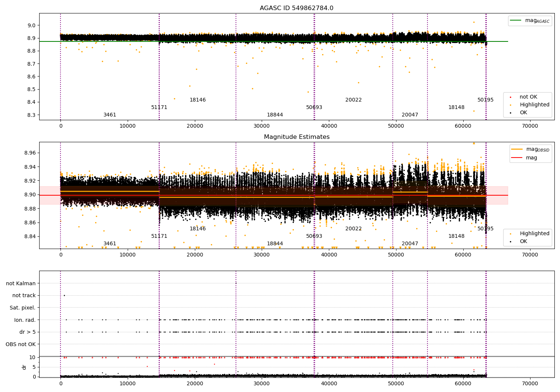560x392 pixels.
Task: Select the 'mag OBSID' legend entry
Action: [x=531, y=149]
